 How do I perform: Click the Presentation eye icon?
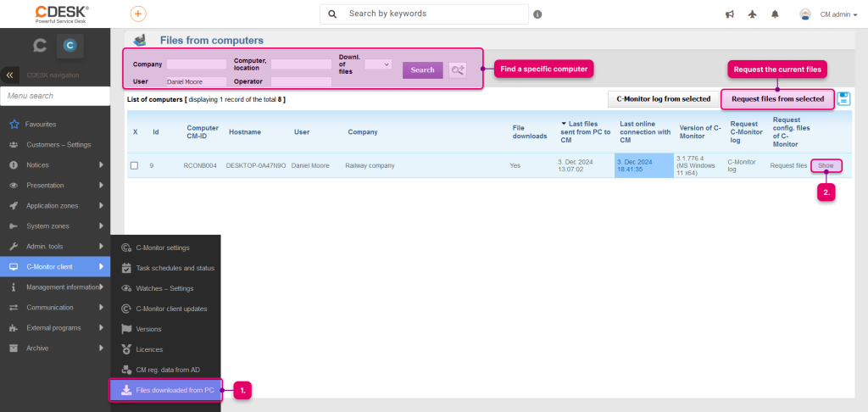14,186
